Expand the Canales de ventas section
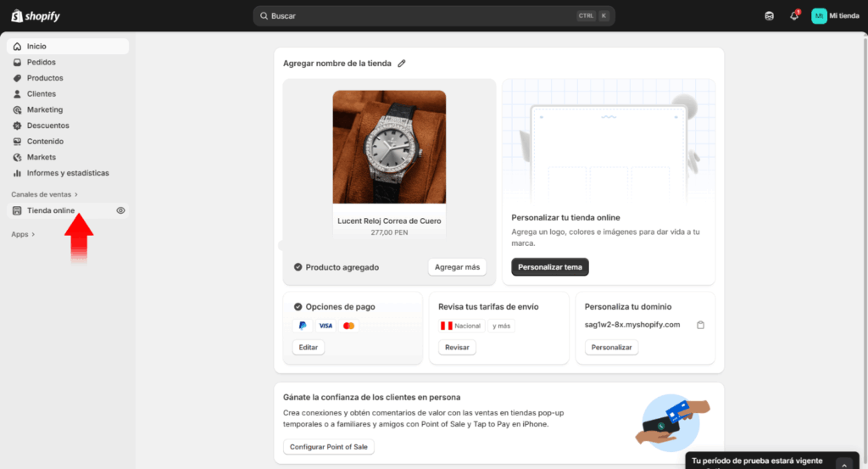Screen dimensions: 868x469 tap(44, 194)
